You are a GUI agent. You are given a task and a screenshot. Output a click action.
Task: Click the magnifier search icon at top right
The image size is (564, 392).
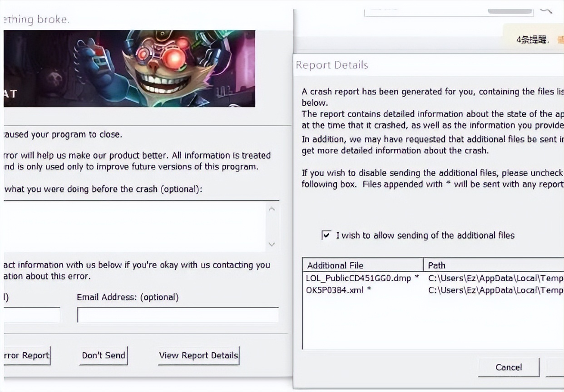coord(546,9)
